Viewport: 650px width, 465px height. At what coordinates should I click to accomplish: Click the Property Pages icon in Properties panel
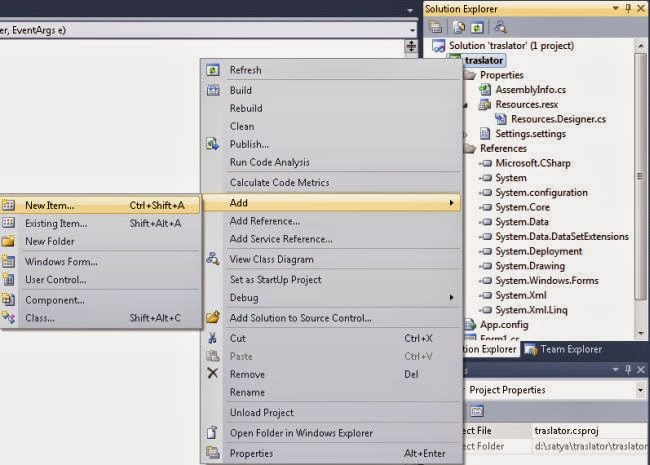point(477,411)
